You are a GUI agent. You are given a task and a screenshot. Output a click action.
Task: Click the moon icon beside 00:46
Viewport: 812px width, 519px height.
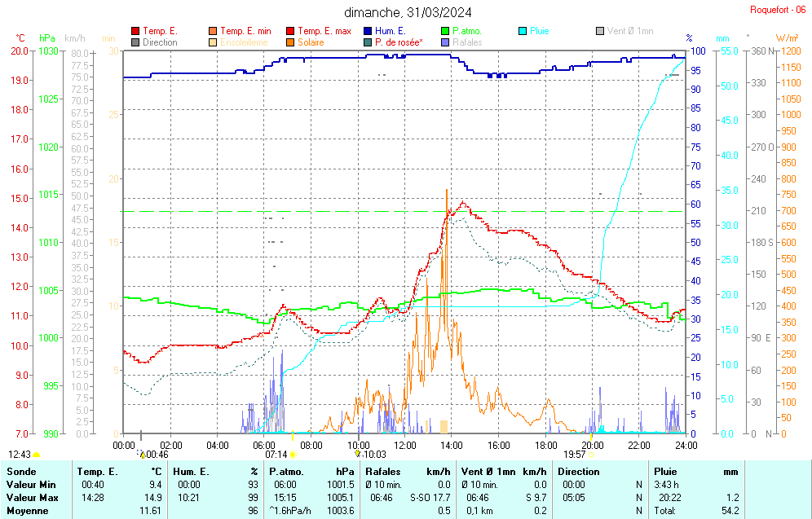(142, 455)
